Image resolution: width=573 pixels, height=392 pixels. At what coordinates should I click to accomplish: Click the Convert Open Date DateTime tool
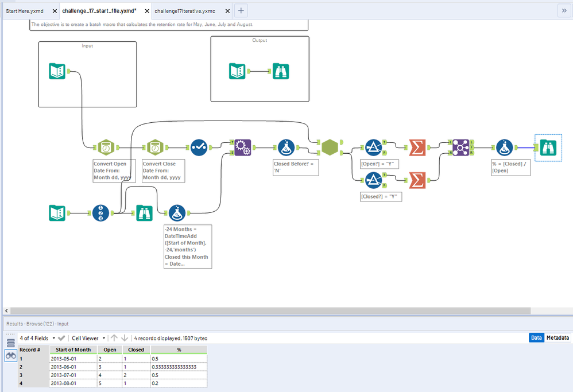106,148
